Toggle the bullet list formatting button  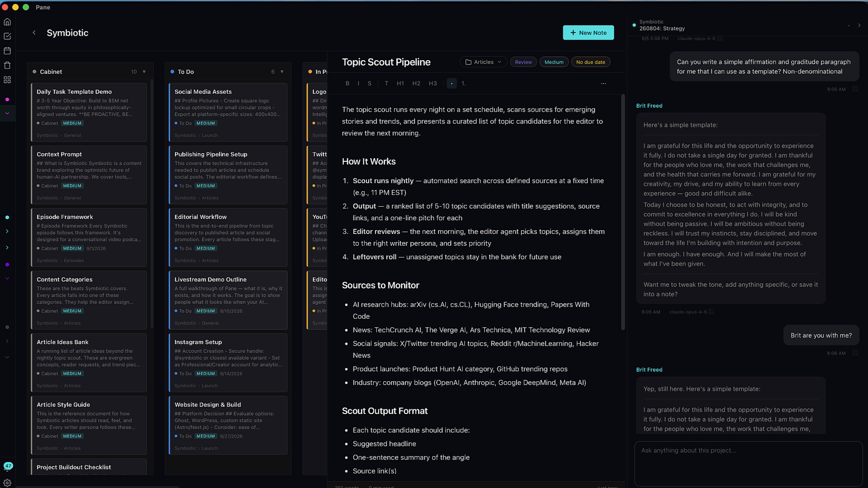tap(451, 83)
